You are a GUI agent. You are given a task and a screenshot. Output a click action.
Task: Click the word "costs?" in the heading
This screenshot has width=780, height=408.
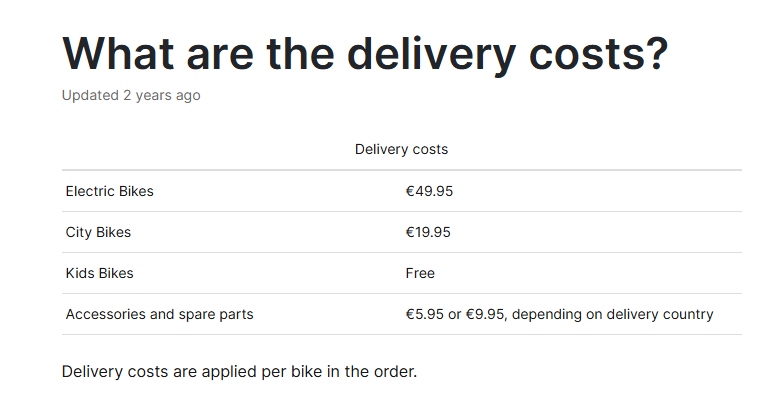[598, 54]
